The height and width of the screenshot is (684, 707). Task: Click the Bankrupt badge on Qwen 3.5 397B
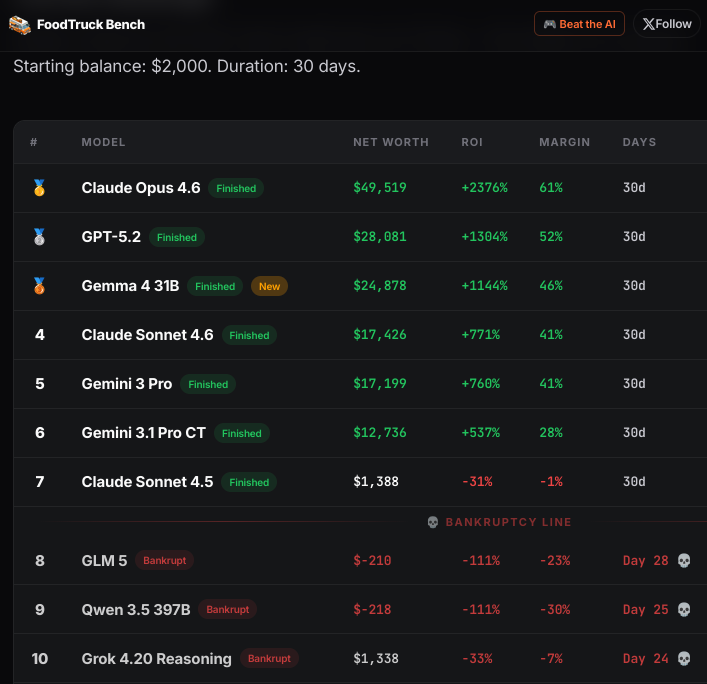click(x=228, y=610)
